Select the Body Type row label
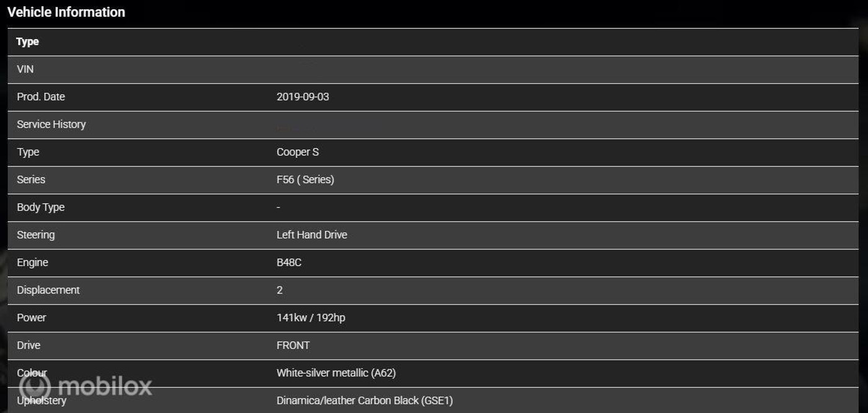The height and width of the screenshot is (413, 868). (41, 207)
